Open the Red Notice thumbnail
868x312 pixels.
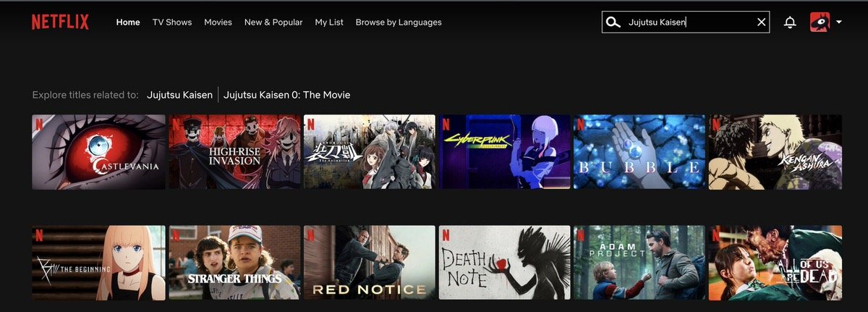pyautogui.click(x=370, y=263)
